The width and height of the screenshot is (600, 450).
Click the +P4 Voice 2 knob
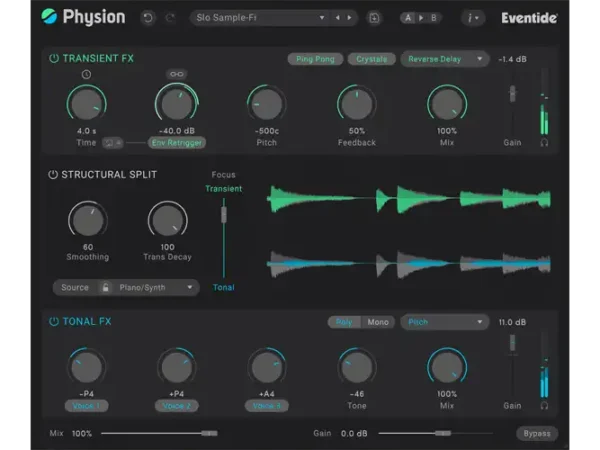point(177,367)
